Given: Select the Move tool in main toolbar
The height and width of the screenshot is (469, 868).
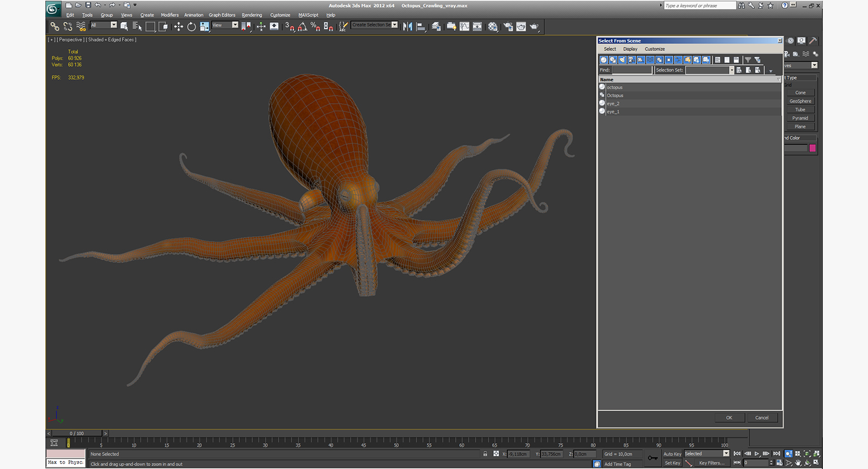Looking at the screenshot, I should (178, 26).
